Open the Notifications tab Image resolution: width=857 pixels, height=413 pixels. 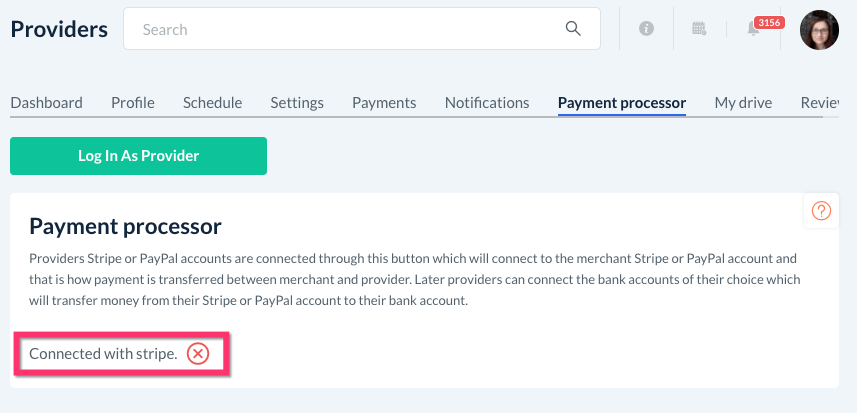[487, 103]
